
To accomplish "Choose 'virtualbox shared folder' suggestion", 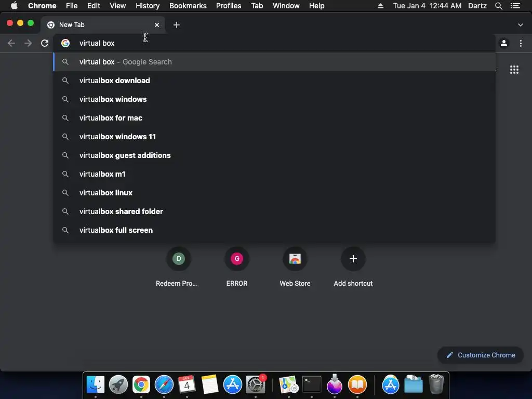I will click(274, 211).
